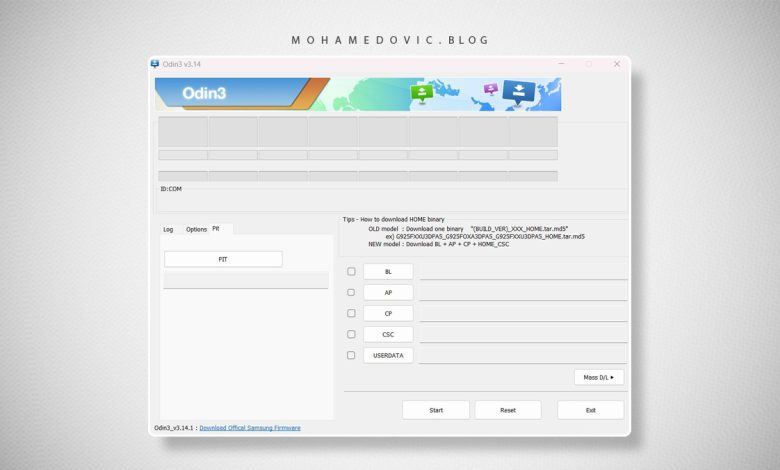Image resolution: width=780 pixels, height=470 pixels.
Task: Click the Odin3 app icon in title bar
Action: pos(155,64)
